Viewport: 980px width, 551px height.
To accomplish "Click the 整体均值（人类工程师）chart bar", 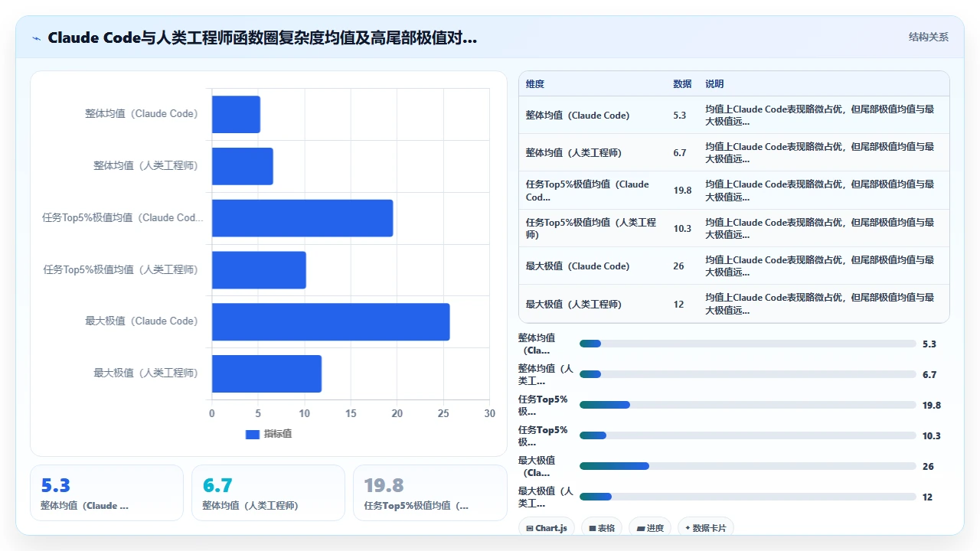I will [x=243, y=166].
